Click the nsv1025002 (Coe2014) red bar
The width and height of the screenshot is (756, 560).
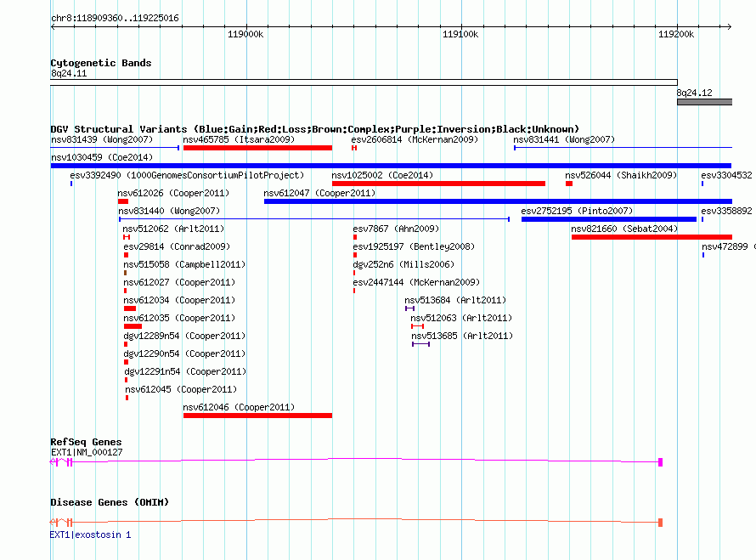click(439, 184)
